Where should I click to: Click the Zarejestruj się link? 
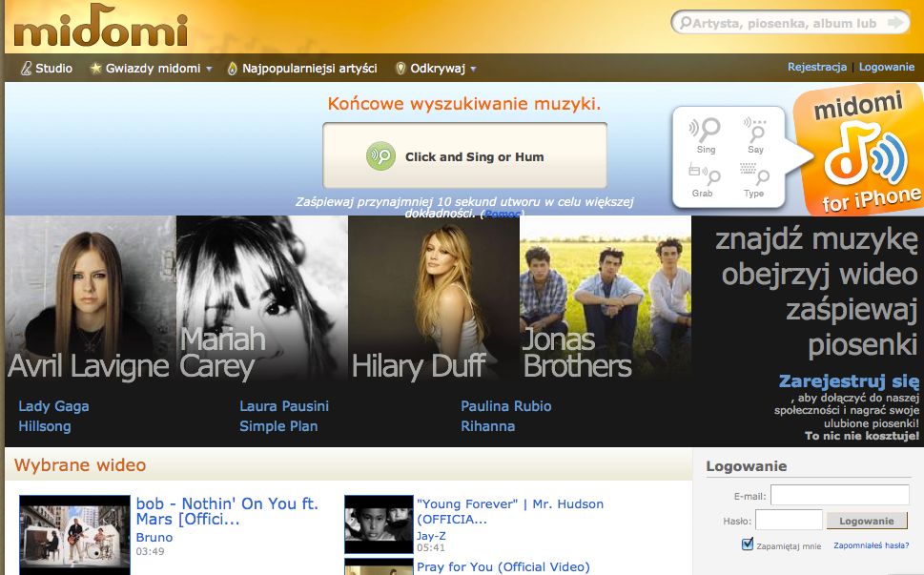[849, 381]
